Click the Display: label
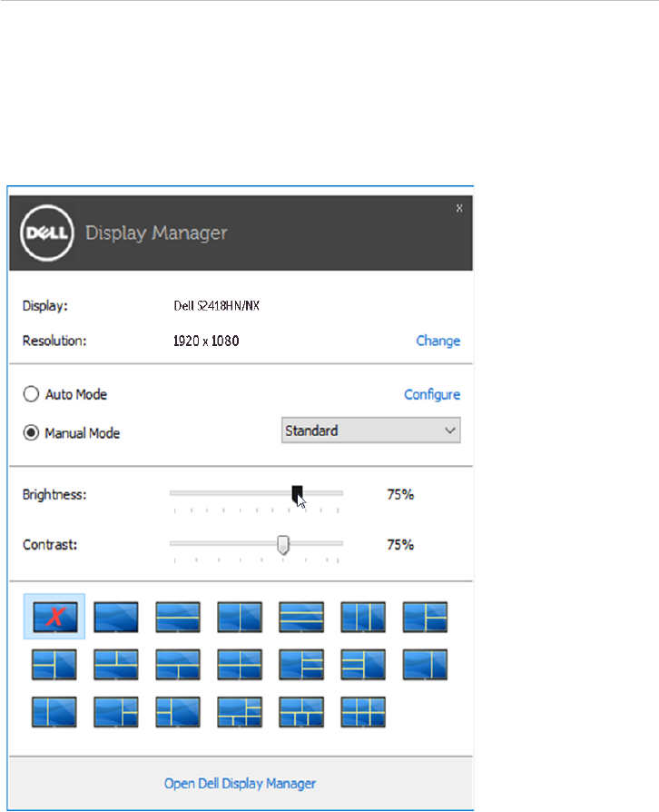Screen dimensions: 659x812 pos(45,305)
